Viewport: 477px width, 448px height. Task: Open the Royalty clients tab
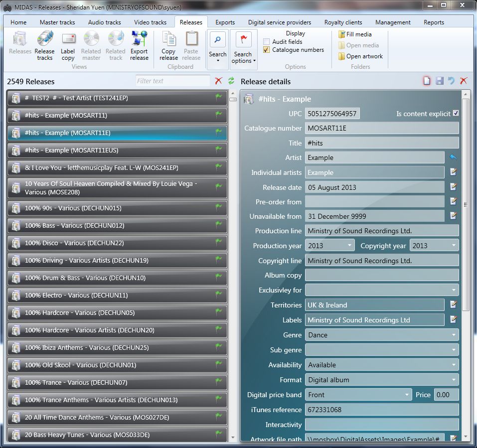[x=343, y=22]
